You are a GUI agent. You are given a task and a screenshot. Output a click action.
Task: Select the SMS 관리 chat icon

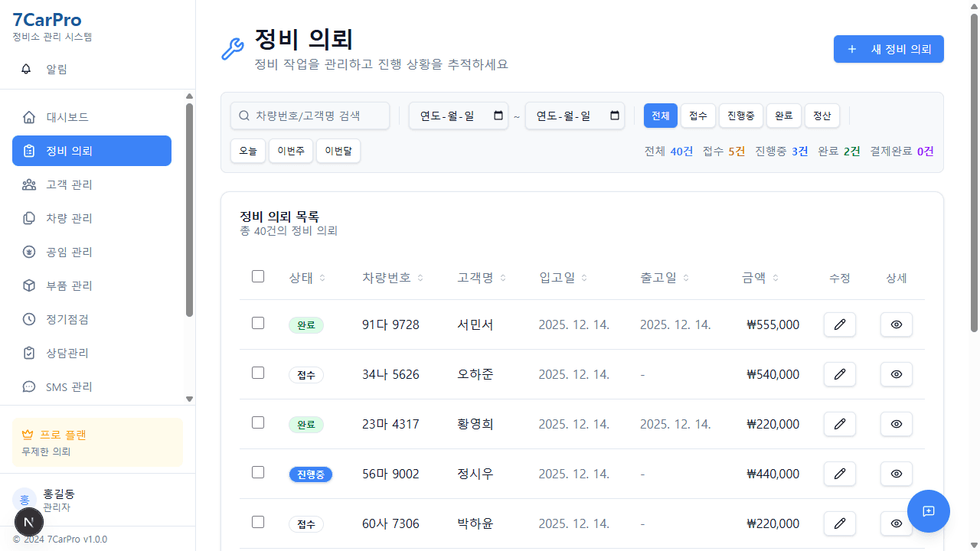[29, 386]
